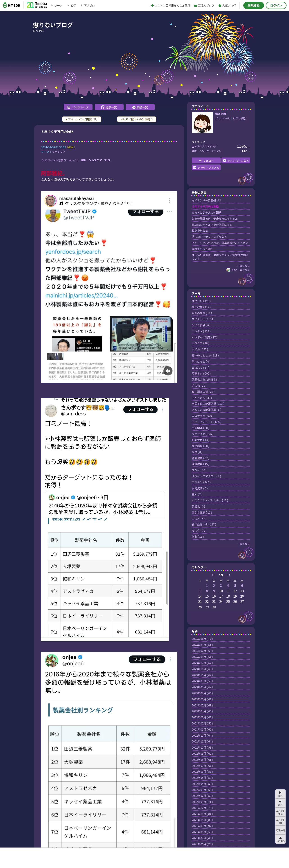Screen dimensions: 289x868
Task: Go to previous article マイナンバー口座紐づけ
Action: 82,119
